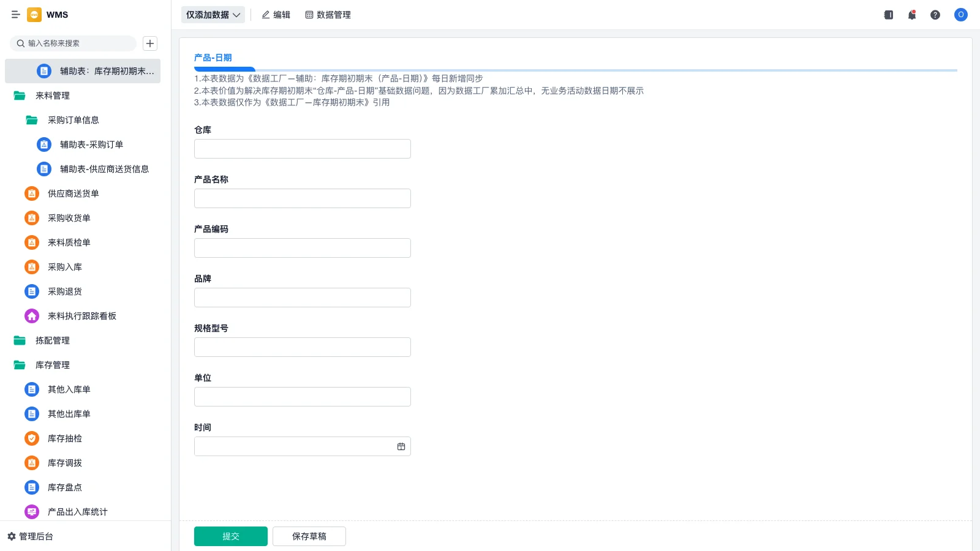This screenshot has height=551, width=980.
Task: Click the 库存盘点 blue icon
Action: click(32, 487)
